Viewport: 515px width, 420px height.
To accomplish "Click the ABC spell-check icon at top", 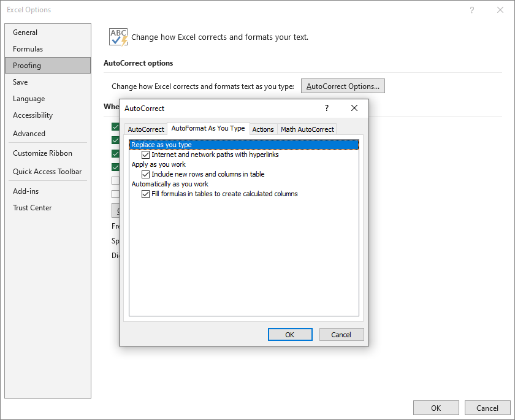I will pyautogui.click(x=117, y=36).
